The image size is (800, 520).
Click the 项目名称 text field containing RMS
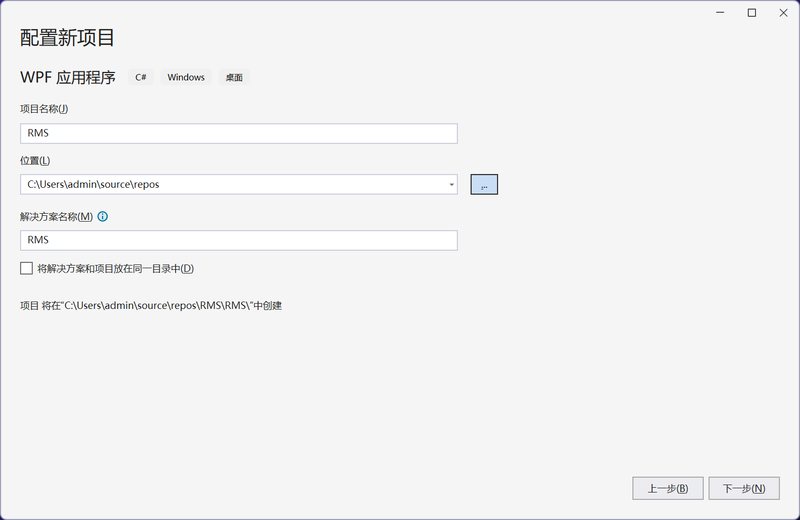(x=238, y=133)
